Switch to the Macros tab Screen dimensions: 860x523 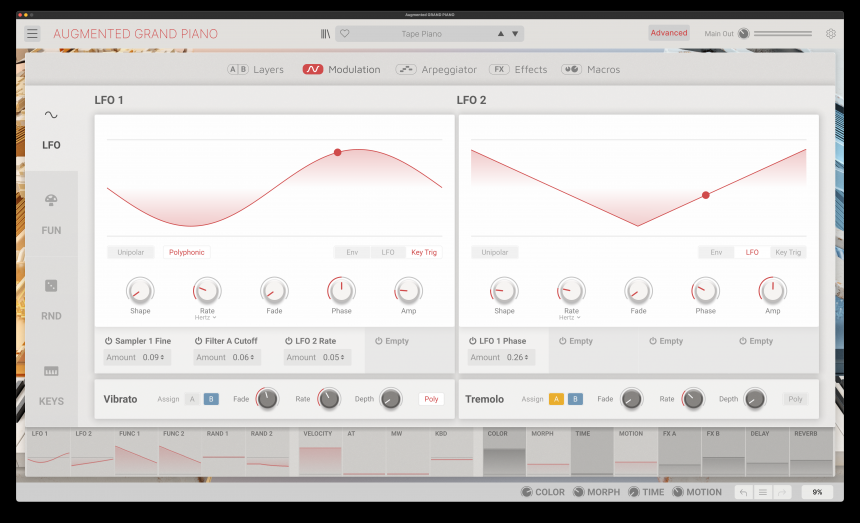(x=591, y=70)
